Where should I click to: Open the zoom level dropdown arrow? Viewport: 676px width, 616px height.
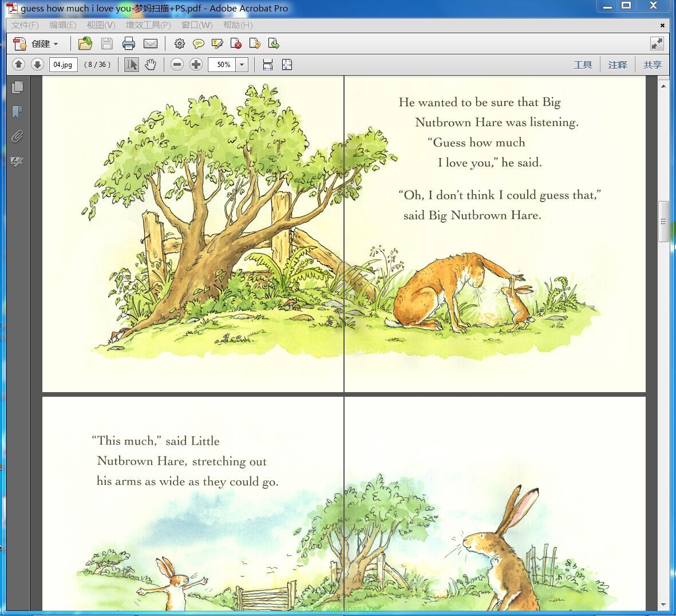pyautogui.click(x=242, y=65)
